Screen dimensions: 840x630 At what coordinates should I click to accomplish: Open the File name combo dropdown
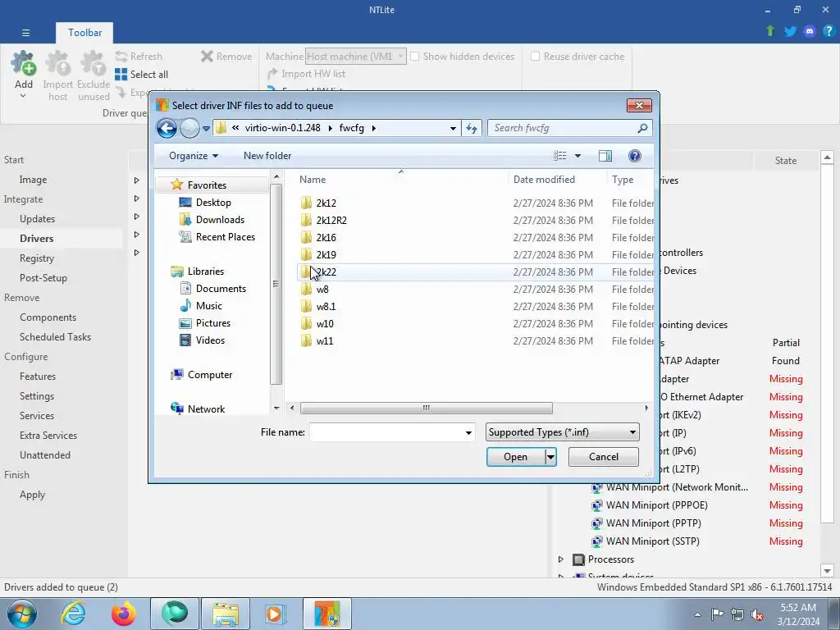(468, 432)
